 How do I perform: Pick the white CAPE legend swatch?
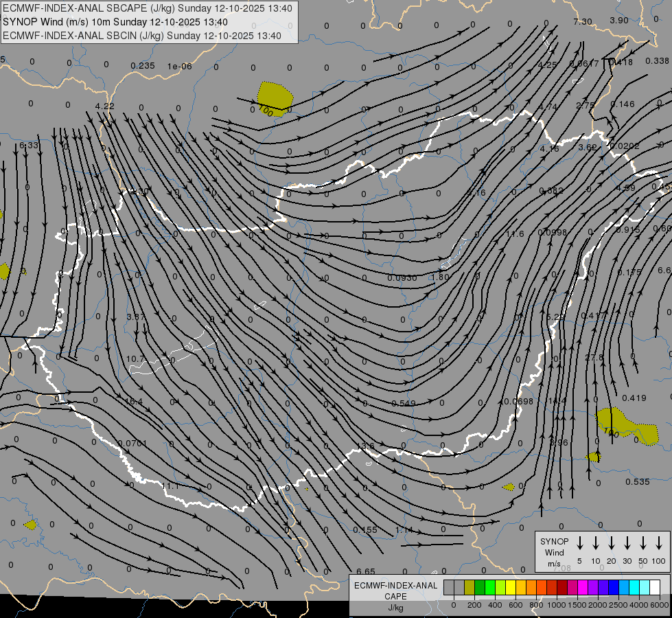(x=655, y=588)
